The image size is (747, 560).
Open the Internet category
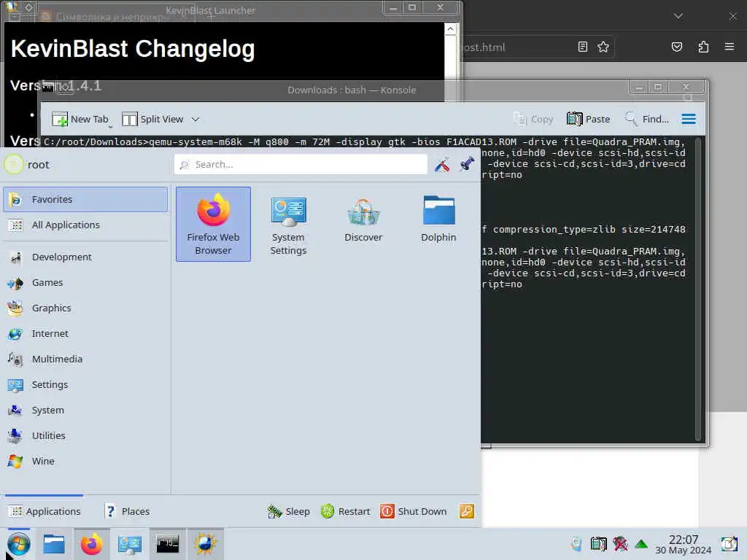point(86,334)
